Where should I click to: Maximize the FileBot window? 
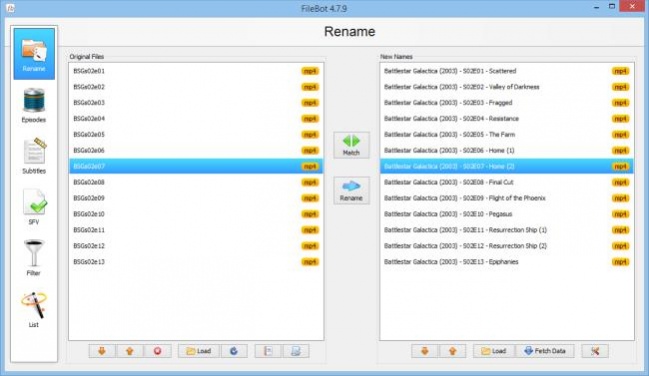coord(611,7)
